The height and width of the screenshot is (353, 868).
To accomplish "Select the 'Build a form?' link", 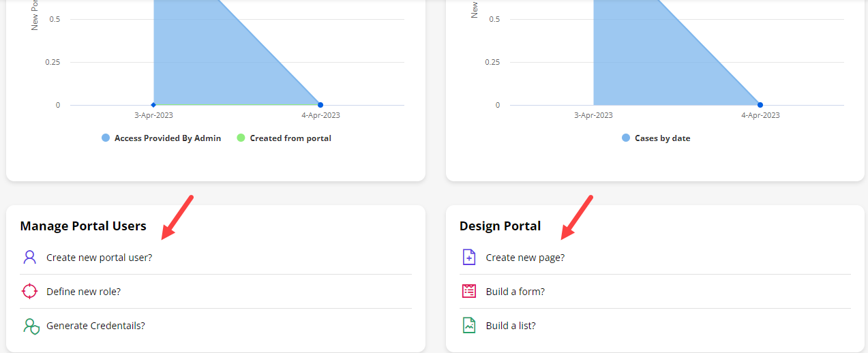I will (515, 292).
